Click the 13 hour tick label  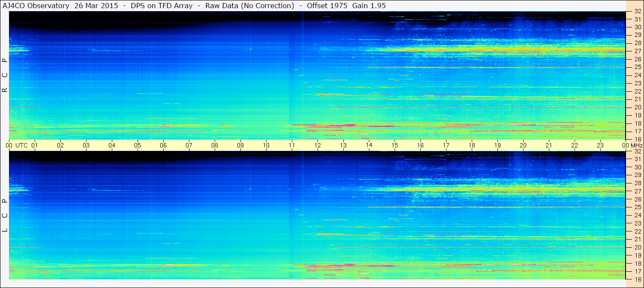point(343,145)
